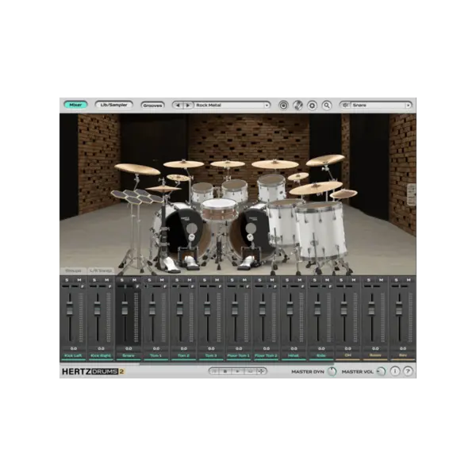Image resolution: width=476 pixels, height=476 pixels.
Task: Click the info (i) icon at bottom right
Action: tap(395, 371)
